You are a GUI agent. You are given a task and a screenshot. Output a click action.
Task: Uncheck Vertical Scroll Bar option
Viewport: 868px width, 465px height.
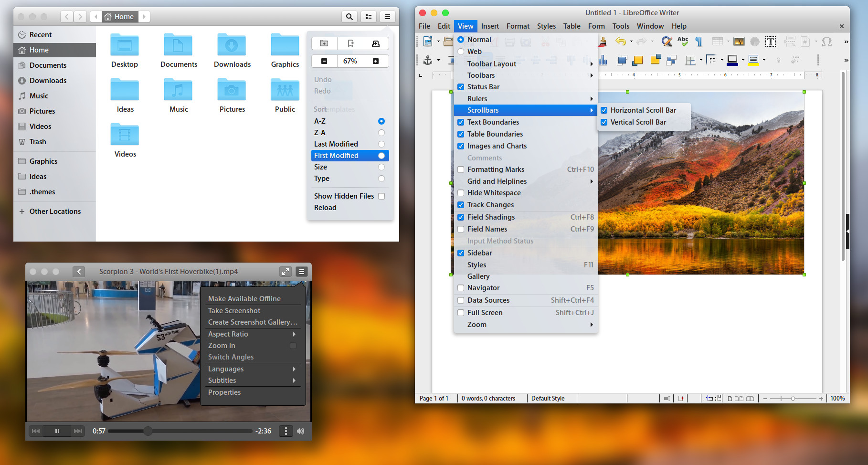(x=604, y=122)
